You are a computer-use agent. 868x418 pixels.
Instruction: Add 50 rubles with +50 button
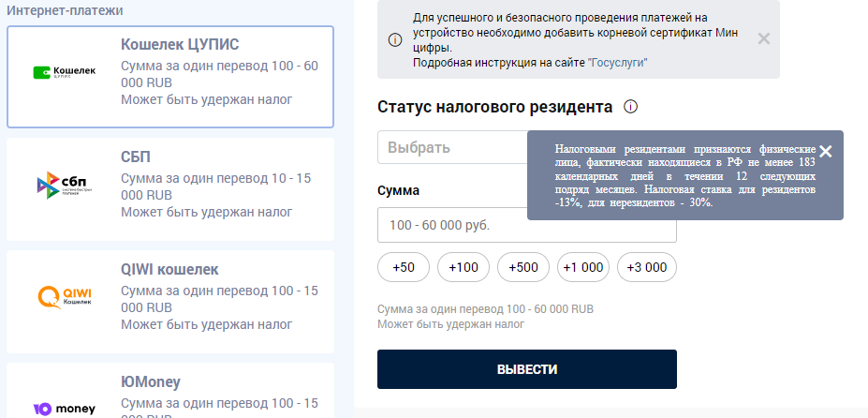(x=403, y=267)
